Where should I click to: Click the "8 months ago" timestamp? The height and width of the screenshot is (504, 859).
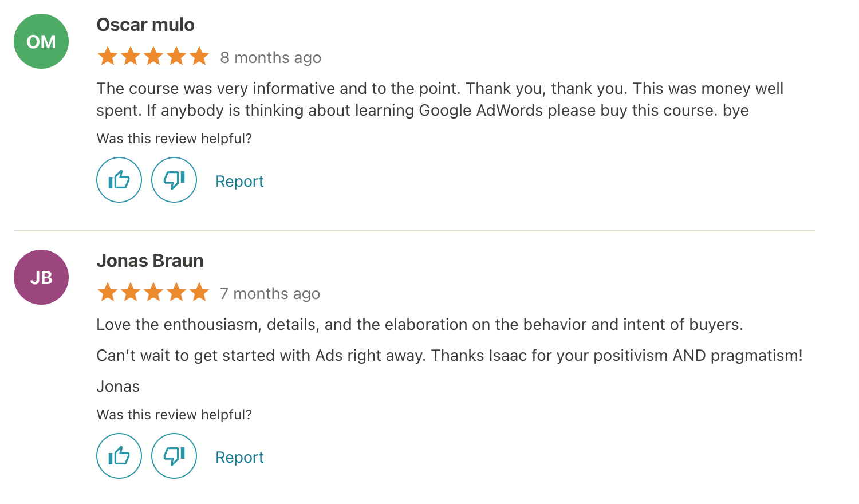click(x=271, y=58)
